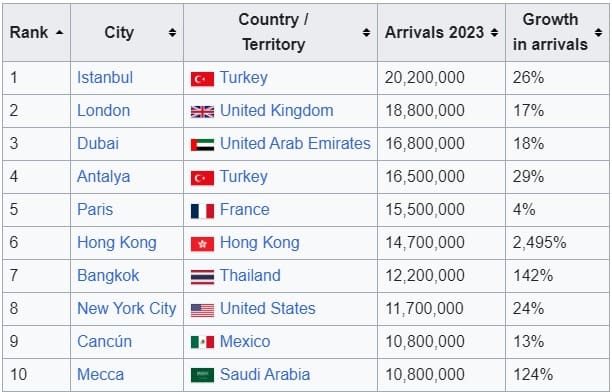Click the United Arab Emirates flag icon

[x=202, y=145]
